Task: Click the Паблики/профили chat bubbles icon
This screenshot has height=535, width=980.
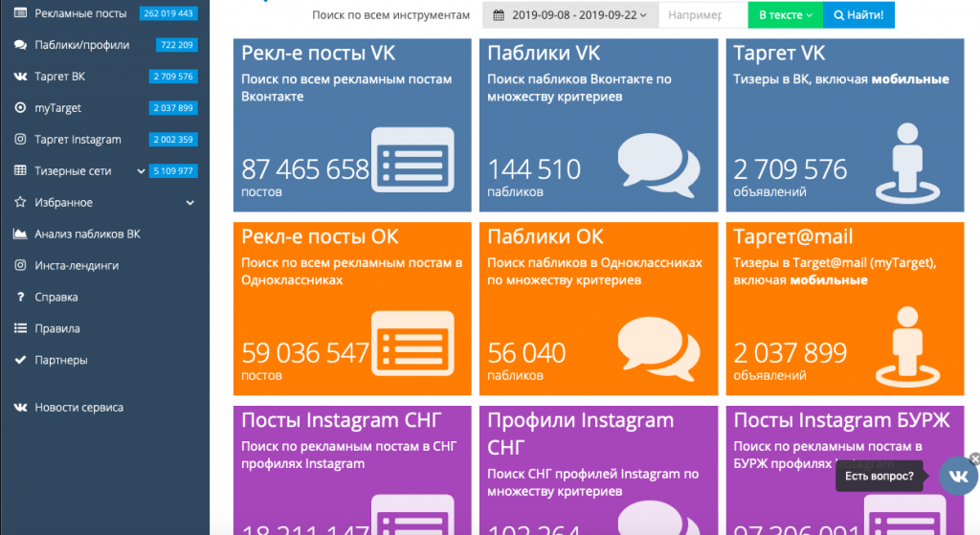Action: (x=20, y=45)
